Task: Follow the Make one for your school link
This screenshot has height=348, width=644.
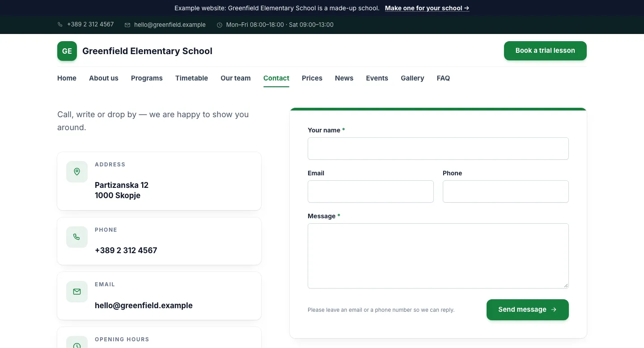Action: coord(427,8)
